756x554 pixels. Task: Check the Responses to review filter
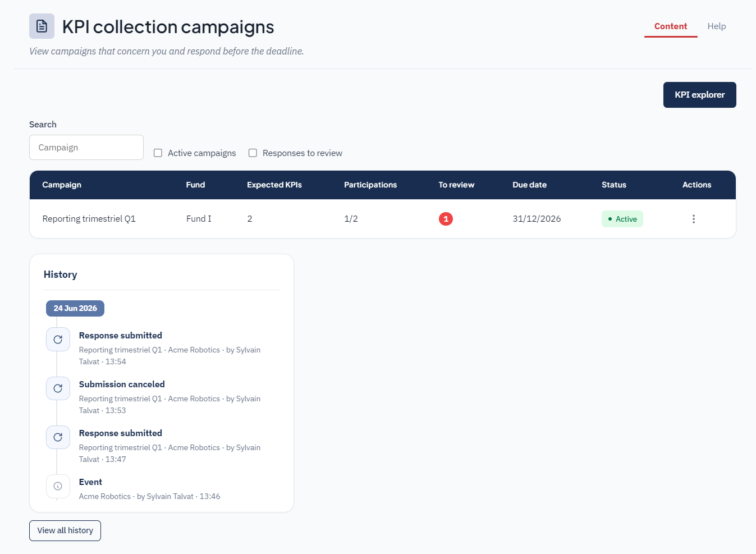point(253,153)
